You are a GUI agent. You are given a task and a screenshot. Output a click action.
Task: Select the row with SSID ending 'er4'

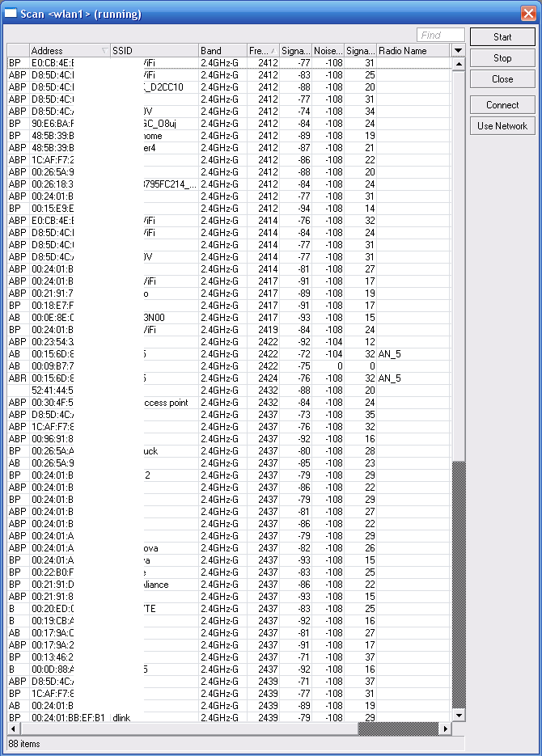tap(229, 148)
